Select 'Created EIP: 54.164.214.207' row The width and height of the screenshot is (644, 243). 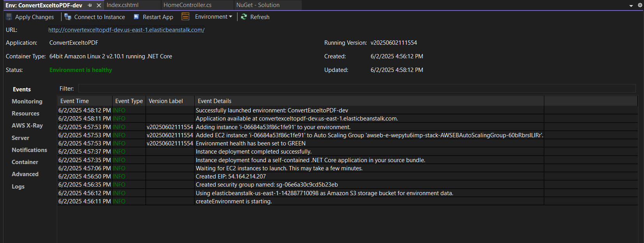pos(347,177)
